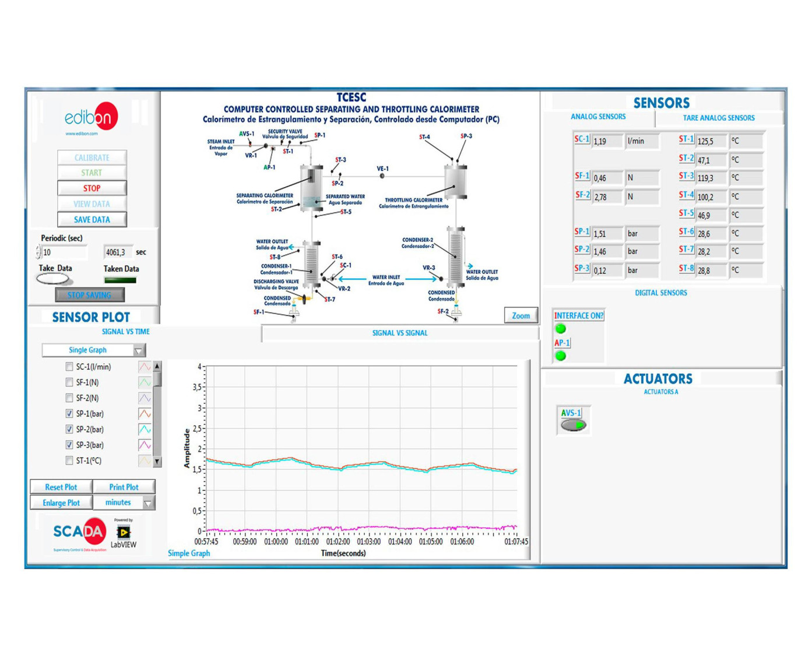The image size is (812, 656).
Task: Click the edibon logo
Action: click(x=90, y=118)
